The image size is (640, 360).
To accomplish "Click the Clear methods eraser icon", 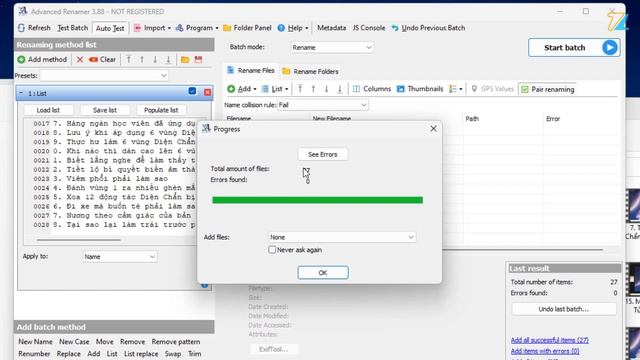I will pyautogui.click(x=93, y=60).
